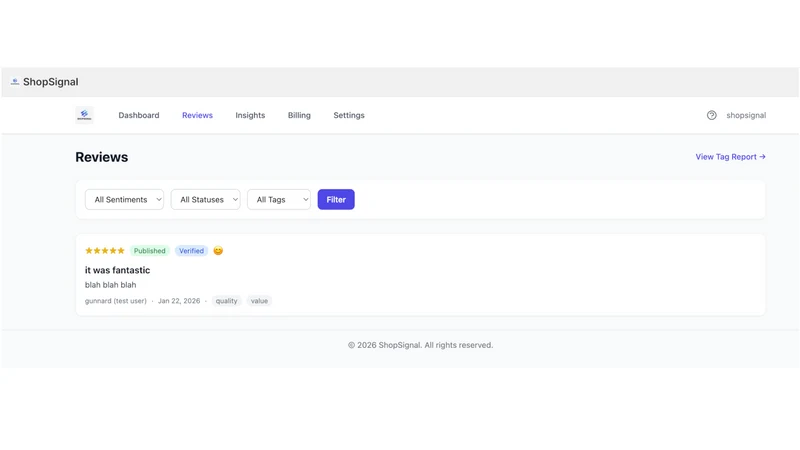The height and width of the screenshot is (450, 800).
Task: Go to the Dashboard page
Action: (139, 115)
